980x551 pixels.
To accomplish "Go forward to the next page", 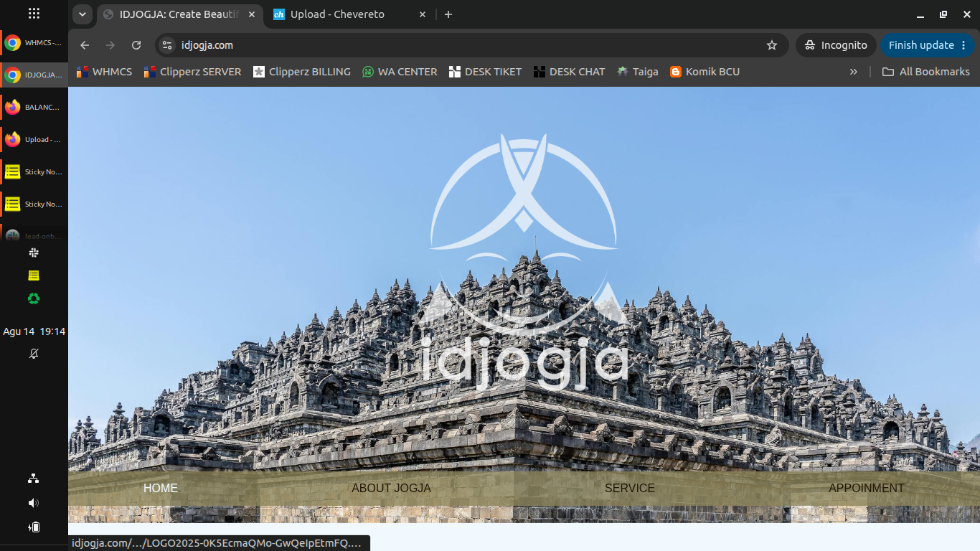I will point(110,45).
